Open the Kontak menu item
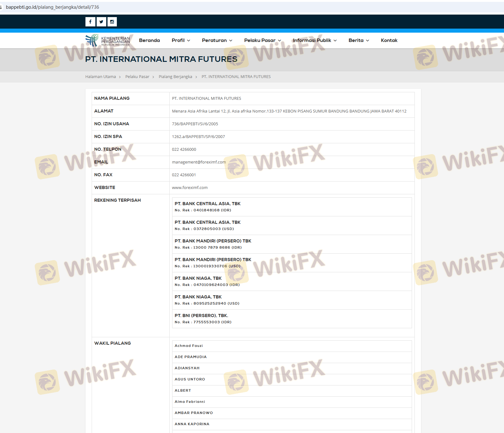Image resolution: width=504 pixels, height=433 pixels. click(x=389, y=40)
